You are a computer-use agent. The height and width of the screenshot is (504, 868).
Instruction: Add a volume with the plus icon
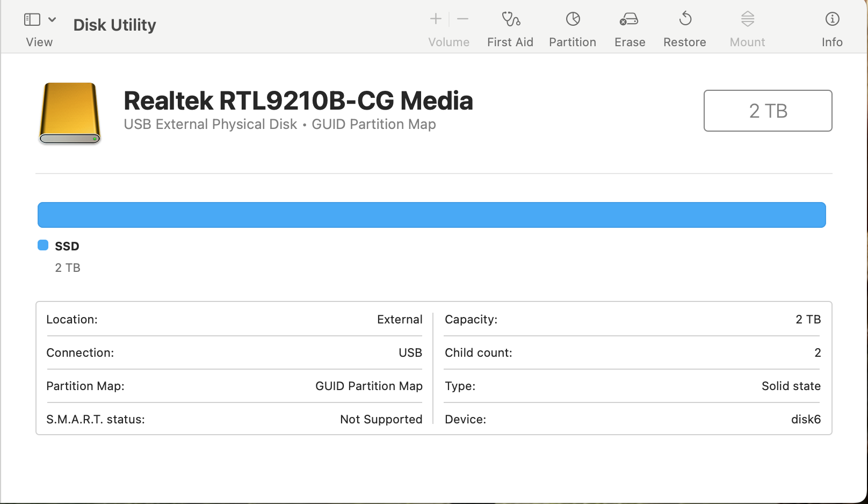(x=436, y=19)
